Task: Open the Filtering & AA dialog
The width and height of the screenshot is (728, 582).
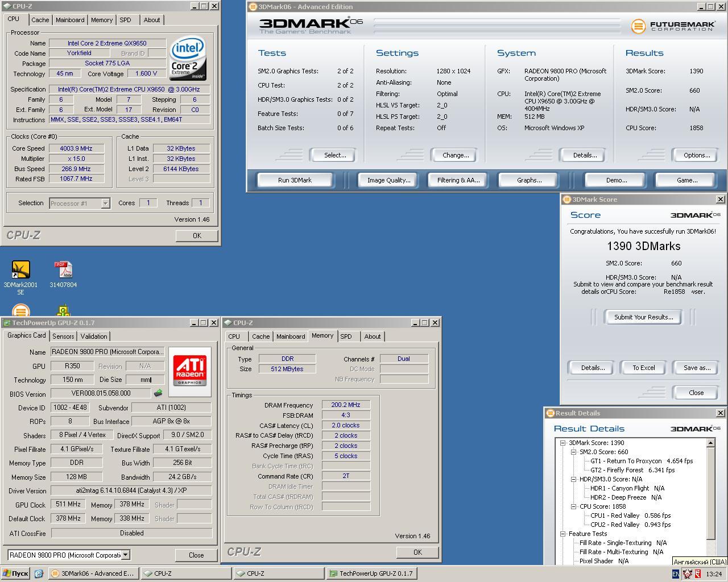Action: 458,180
